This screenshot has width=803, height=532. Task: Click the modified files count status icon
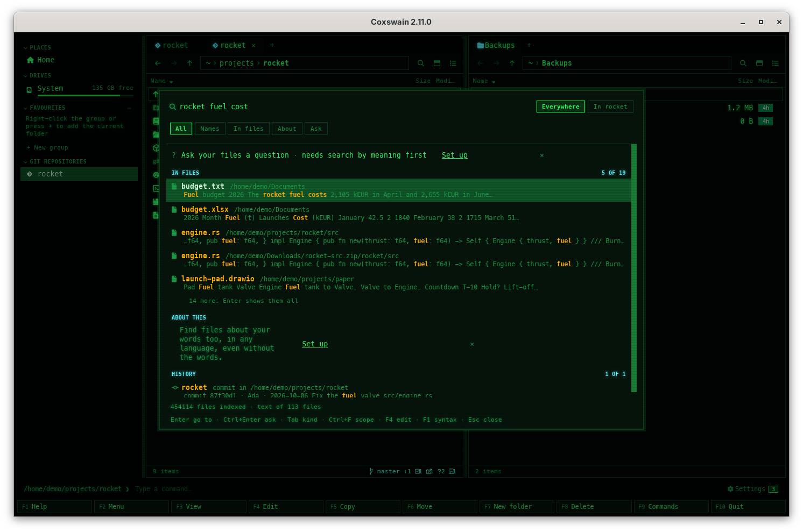tap(429, 472)
